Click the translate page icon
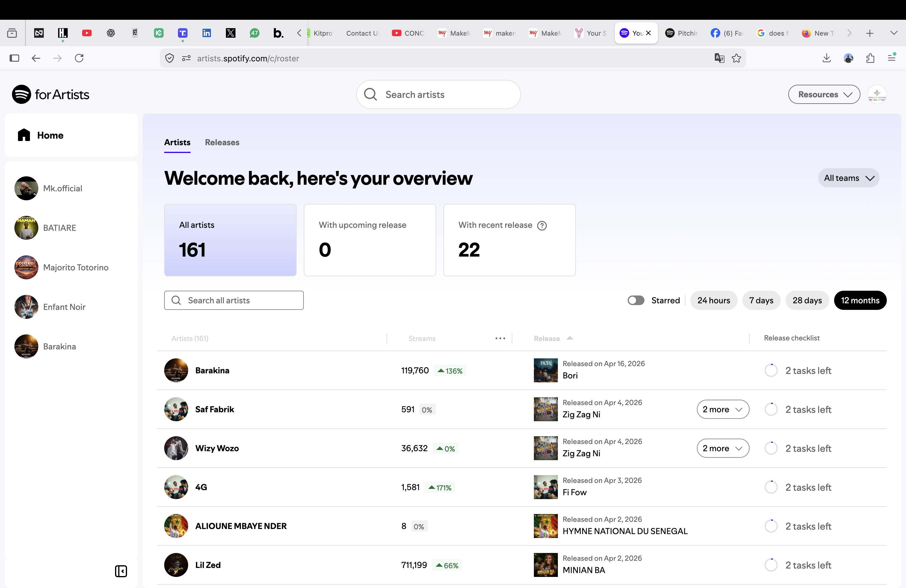Screen dimensions: 906x588 coord(719,58)
